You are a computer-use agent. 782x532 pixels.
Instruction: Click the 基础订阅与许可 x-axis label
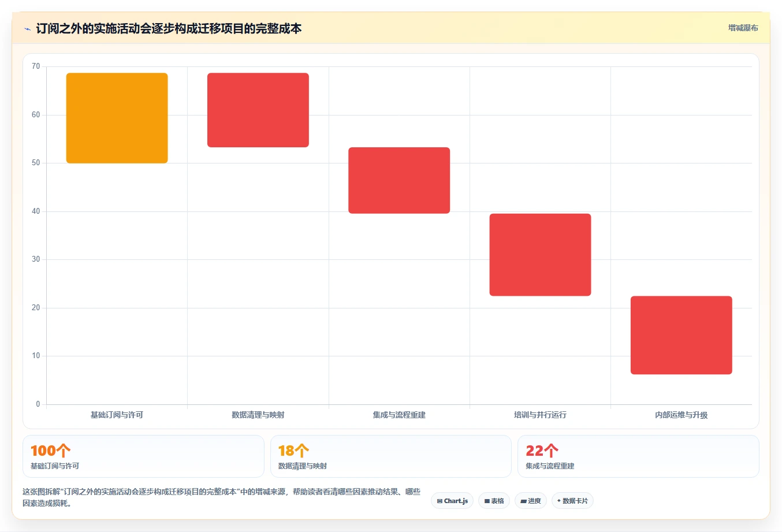[x=117, y=415]
